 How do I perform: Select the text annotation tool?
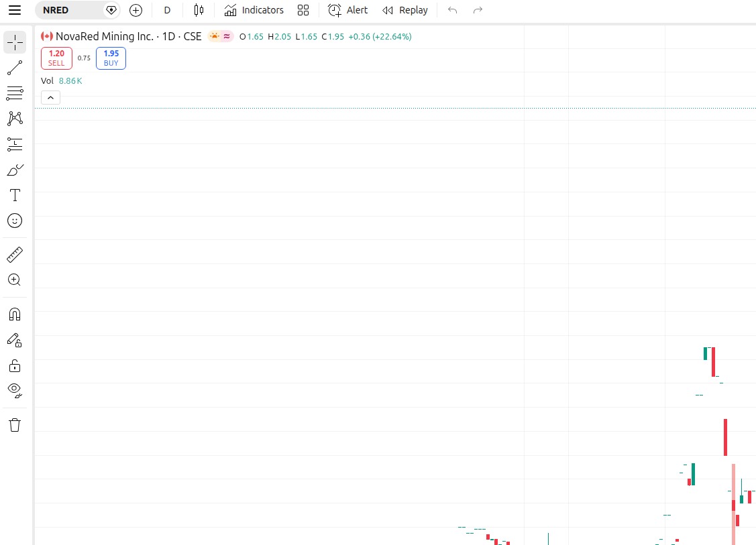pos(15,195)
